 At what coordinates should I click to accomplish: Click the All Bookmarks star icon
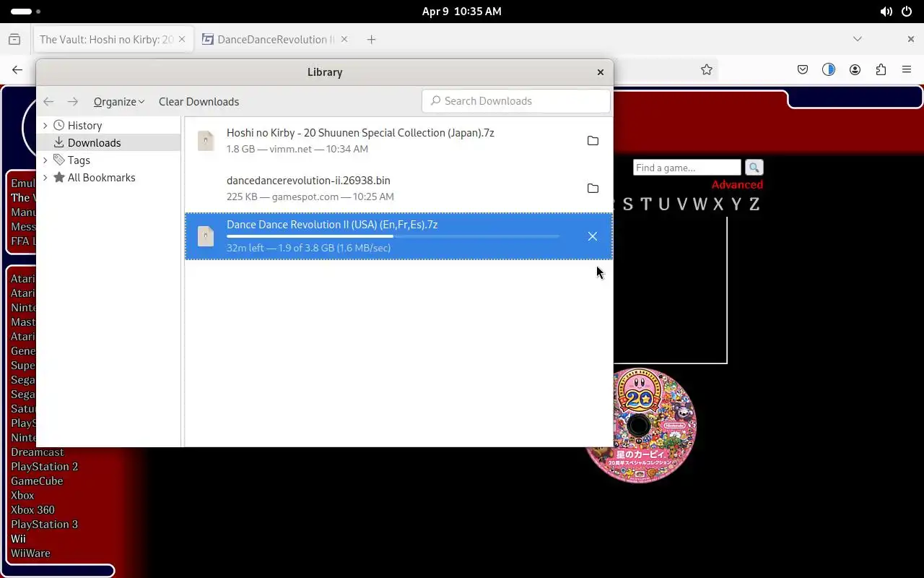pyautogui.click(x=59, y=178)
